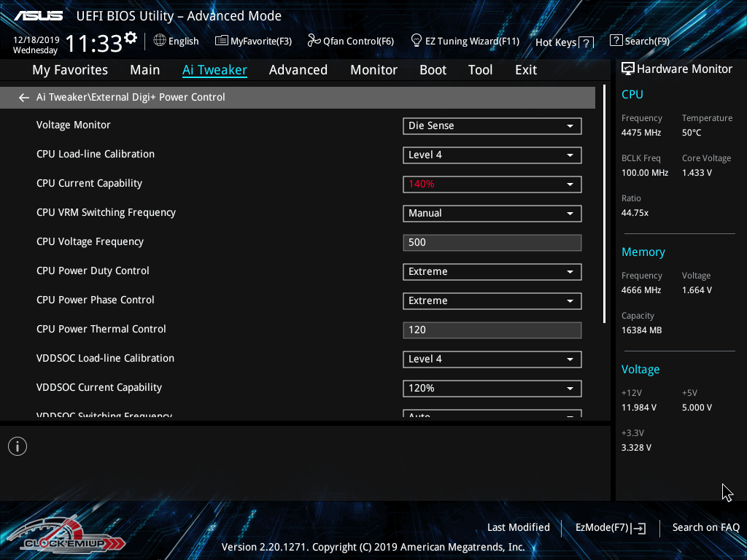Screen dimensions: 747x560
Task: Launch EZ Tuning Wizard lightbulb icon
Action: click(417, 40)
